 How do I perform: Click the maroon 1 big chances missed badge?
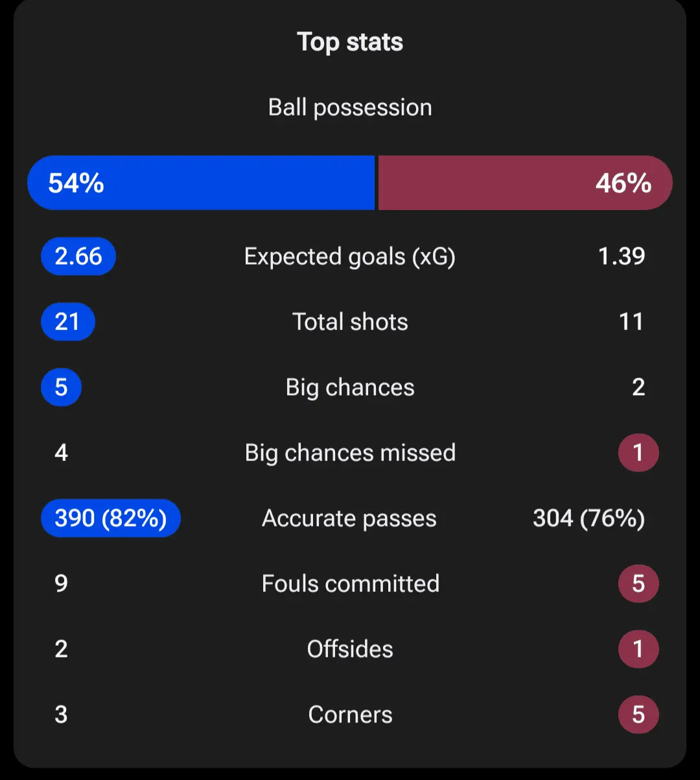638,453
